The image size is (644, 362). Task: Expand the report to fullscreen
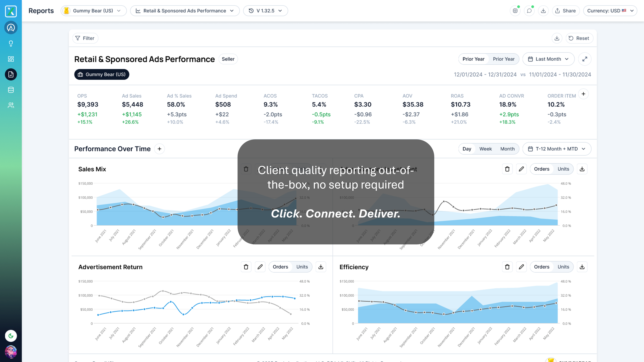pos(585,59)
